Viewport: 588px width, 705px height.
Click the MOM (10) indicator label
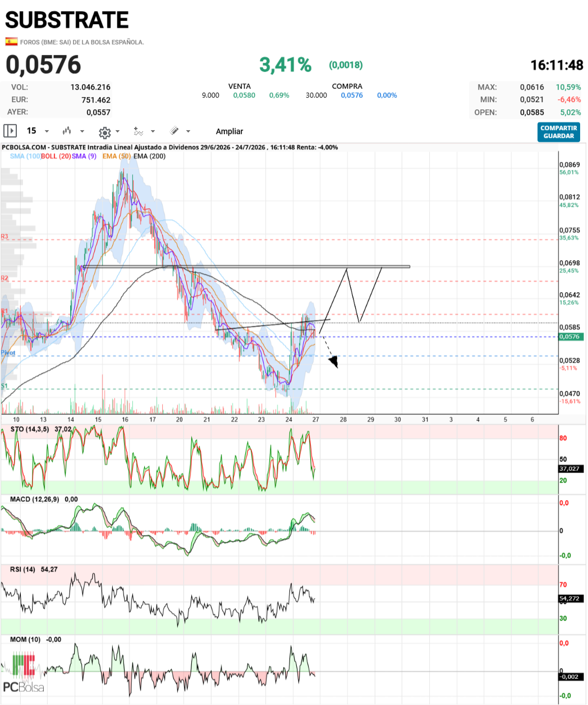25,639
